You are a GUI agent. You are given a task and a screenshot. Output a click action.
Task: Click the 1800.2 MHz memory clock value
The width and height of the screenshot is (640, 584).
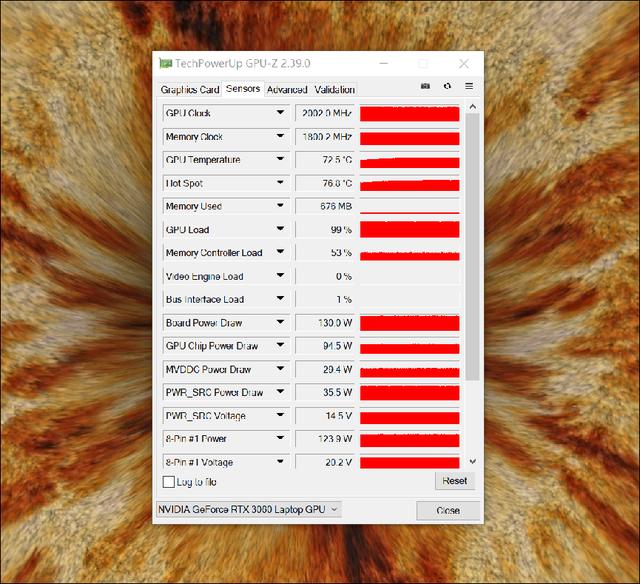[x=325, y=136]
